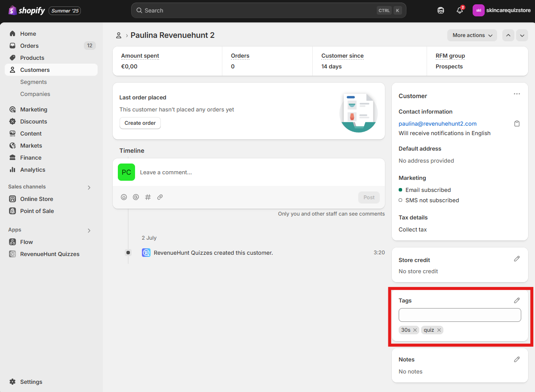
Task: Click the RFM group metric label
Action: point(450,56)
